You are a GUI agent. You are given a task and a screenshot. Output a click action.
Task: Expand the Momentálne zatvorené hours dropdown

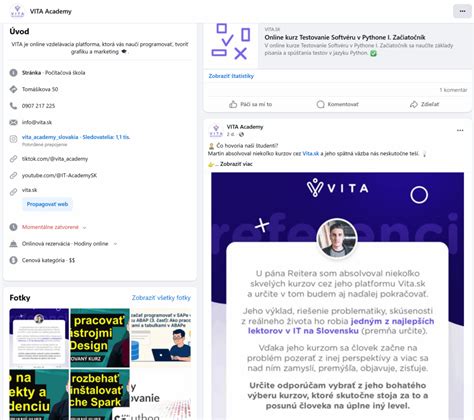pos(84,228)
